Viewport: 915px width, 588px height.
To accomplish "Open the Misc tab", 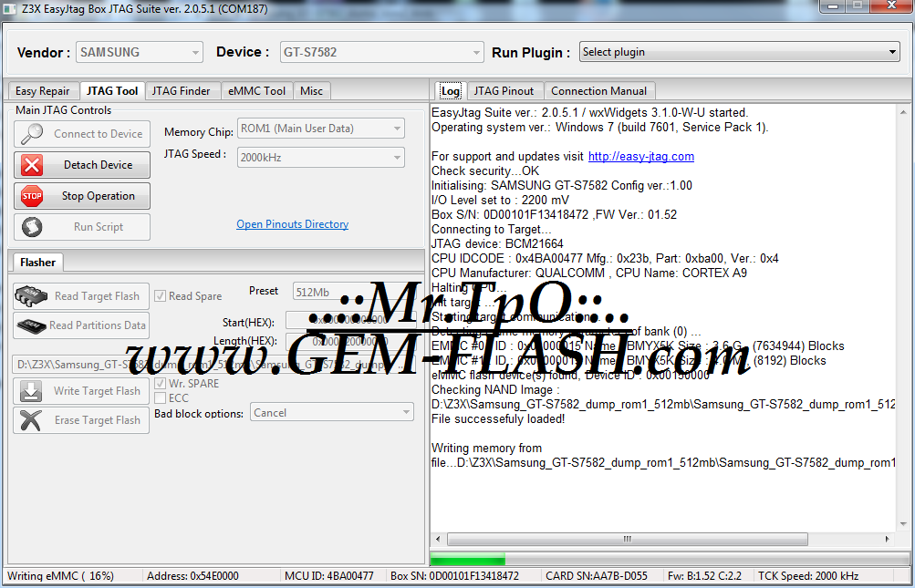I will point(311,91).
